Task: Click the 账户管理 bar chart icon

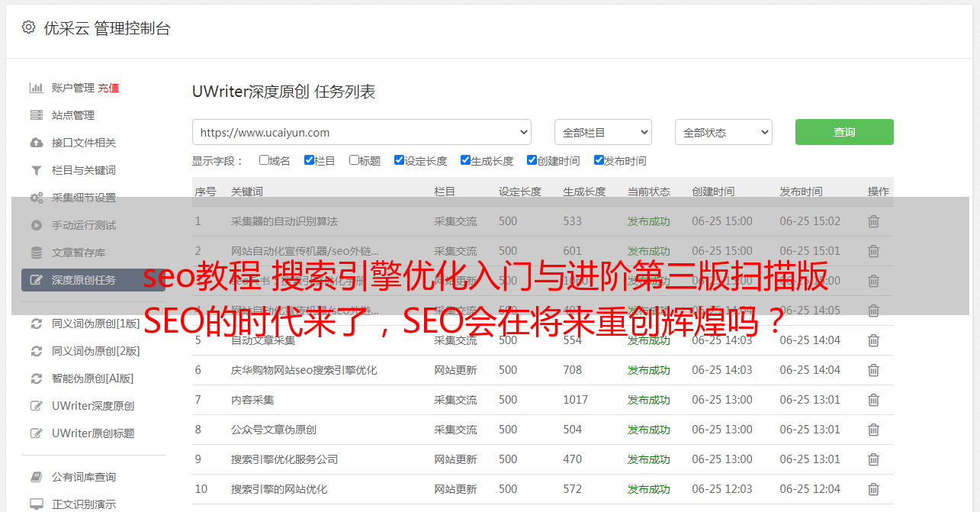Action: [36, 88]
